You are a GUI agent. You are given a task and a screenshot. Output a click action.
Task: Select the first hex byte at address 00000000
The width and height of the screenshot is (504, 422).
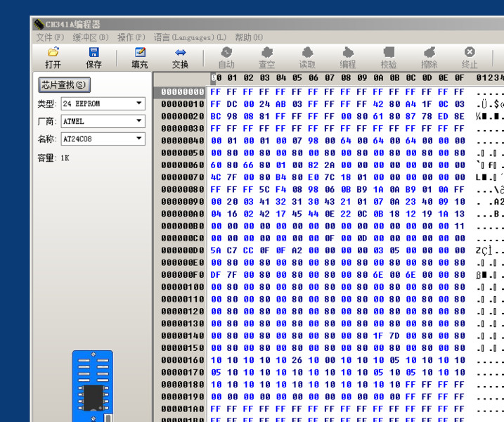click(x=216, y=92)
